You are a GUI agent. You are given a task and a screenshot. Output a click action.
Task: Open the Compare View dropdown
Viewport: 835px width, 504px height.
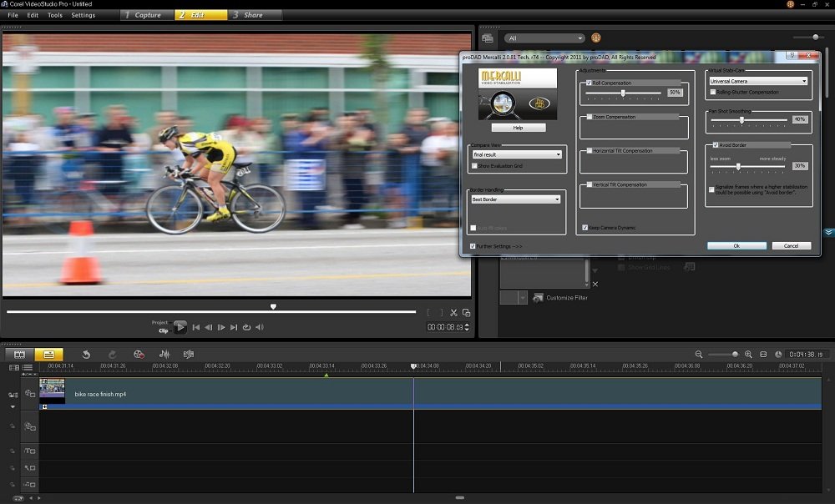tap(517, 154)
